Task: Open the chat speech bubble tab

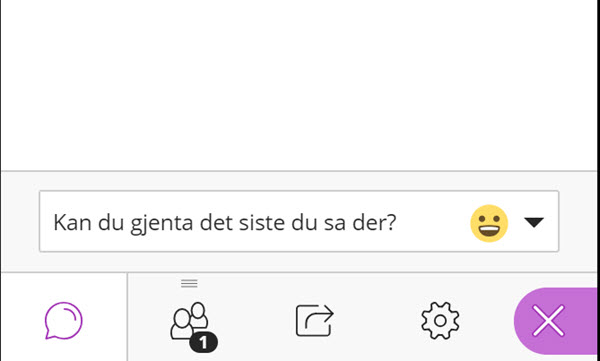Action: (64, 320)
